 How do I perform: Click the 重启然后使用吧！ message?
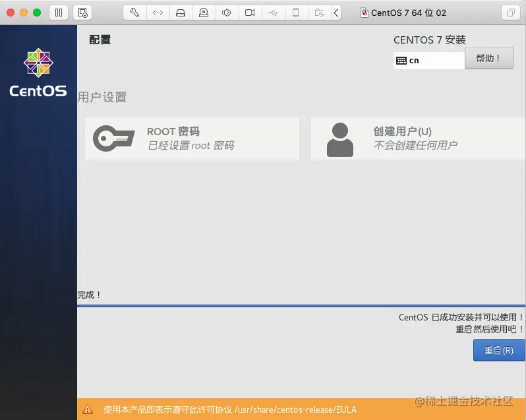point(490,330)
